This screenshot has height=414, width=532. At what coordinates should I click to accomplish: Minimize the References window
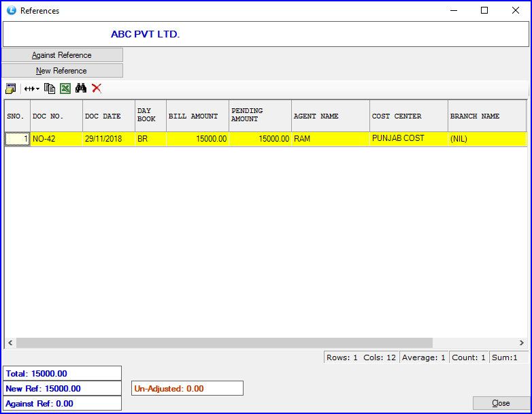(x=454, y=10)
